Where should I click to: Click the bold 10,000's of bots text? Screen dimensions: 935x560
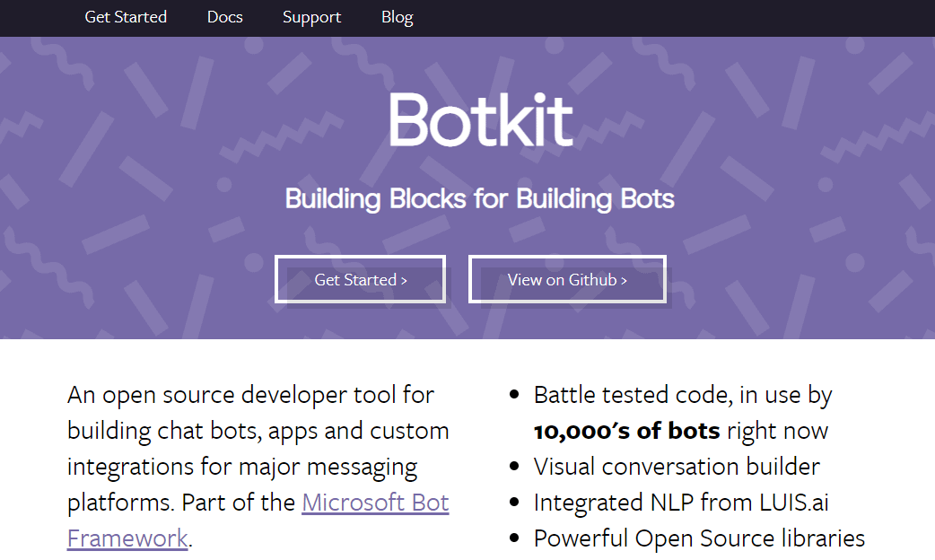626,431
